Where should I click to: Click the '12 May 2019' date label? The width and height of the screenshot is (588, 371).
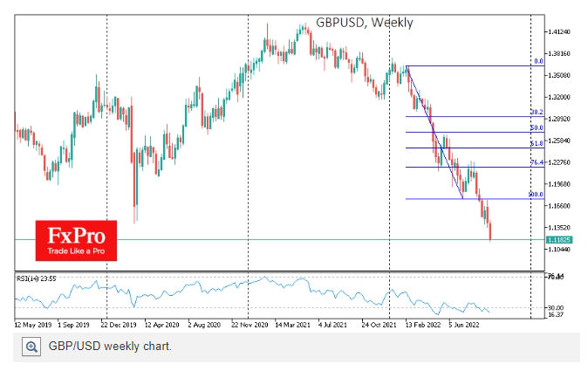coord(33,325)
